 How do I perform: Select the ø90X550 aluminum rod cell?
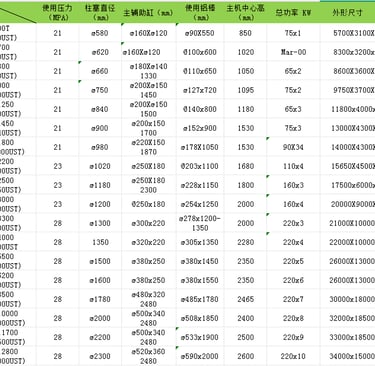(x=200, y=33)
